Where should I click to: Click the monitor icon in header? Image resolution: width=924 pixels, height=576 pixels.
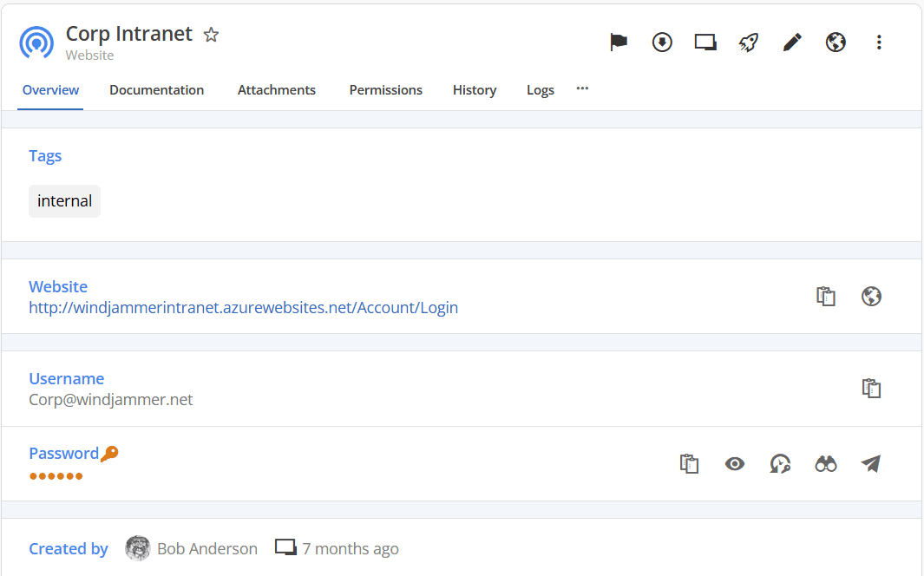click(x=705, y=43)
